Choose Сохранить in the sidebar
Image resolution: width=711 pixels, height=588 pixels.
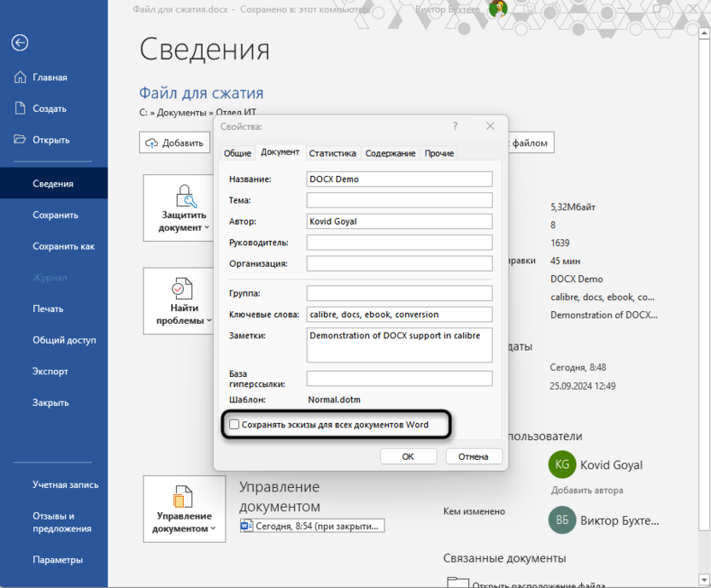click(x=54, y=215)
